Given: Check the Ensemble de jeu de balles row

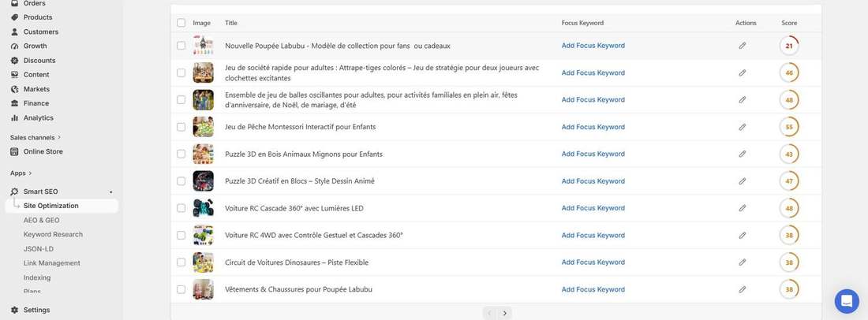Looking at the screenshot, I should pyautogui.click(x=181, y=99).
